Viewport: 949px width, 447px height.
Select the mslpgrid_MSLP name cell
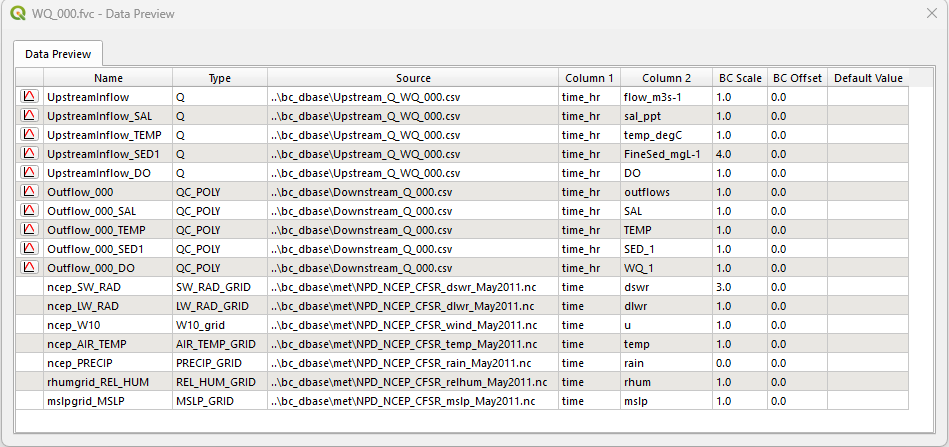pyautogui.click(x=108, y=401)
